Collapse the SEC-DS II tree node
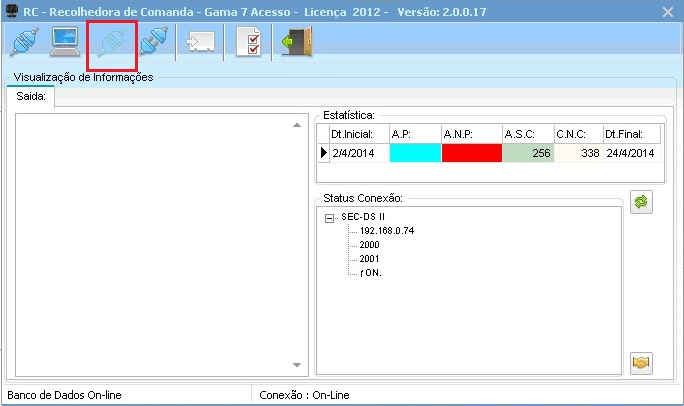Screen dimensions: 684x406 329,218
